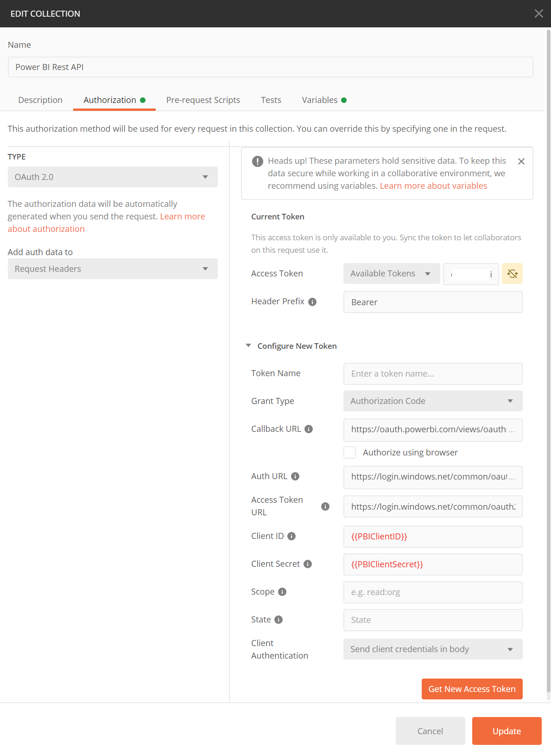Click the sync token icon beside Access Token

click(512, 274)
